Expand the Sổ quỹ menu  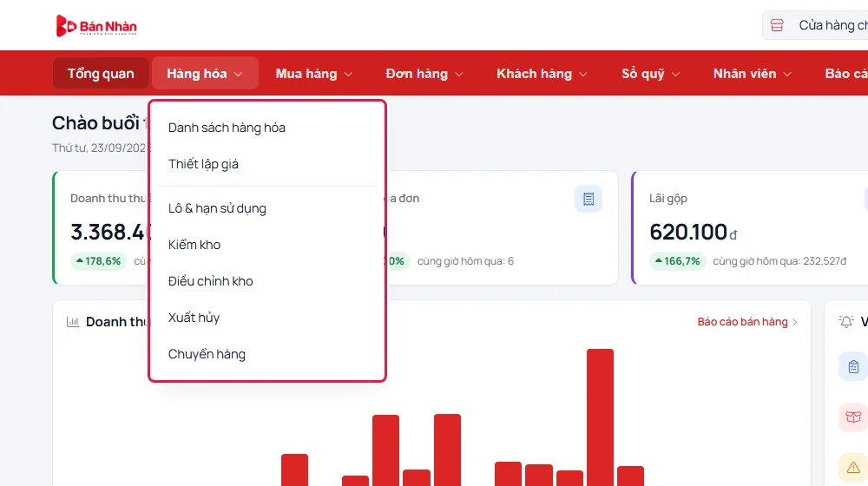point(650,74)
